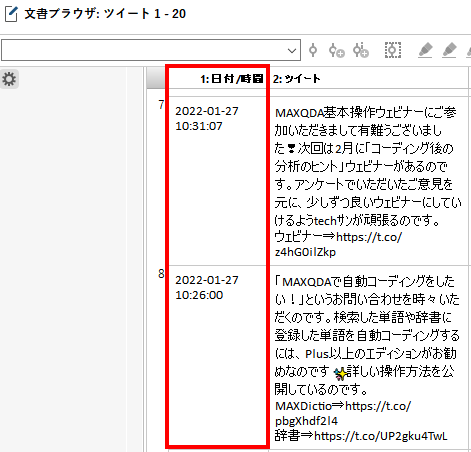
Task: Click the code-with-multiple-codes icon
Action: (x=361, y=51)
